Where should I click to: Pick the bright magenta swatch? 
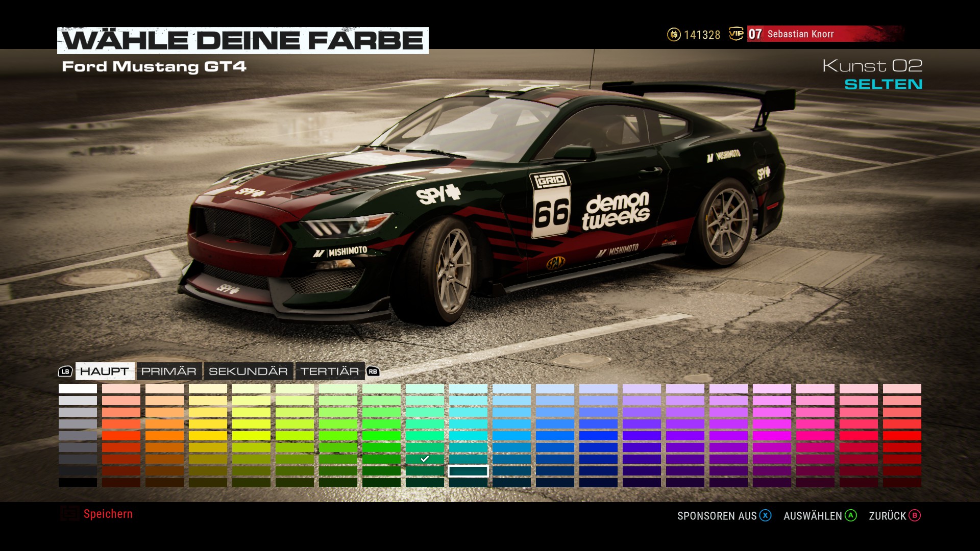click(x=772, y=435)
